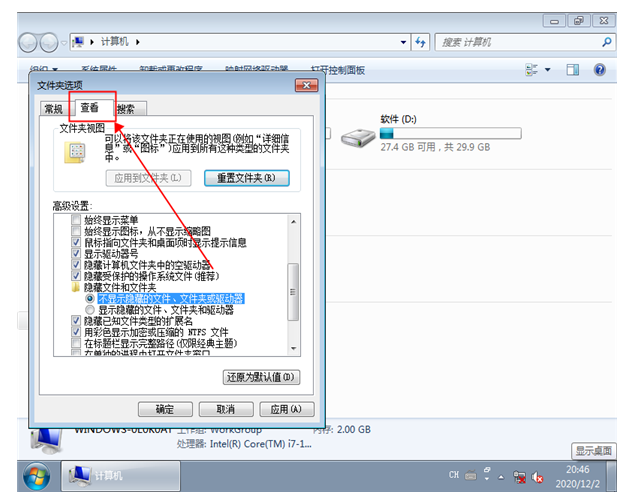This screenshot has width=631, height=498.
Task: Toggle 隐藏受保护的操作系统文件(推荐) checkbox
Action: 76,276
